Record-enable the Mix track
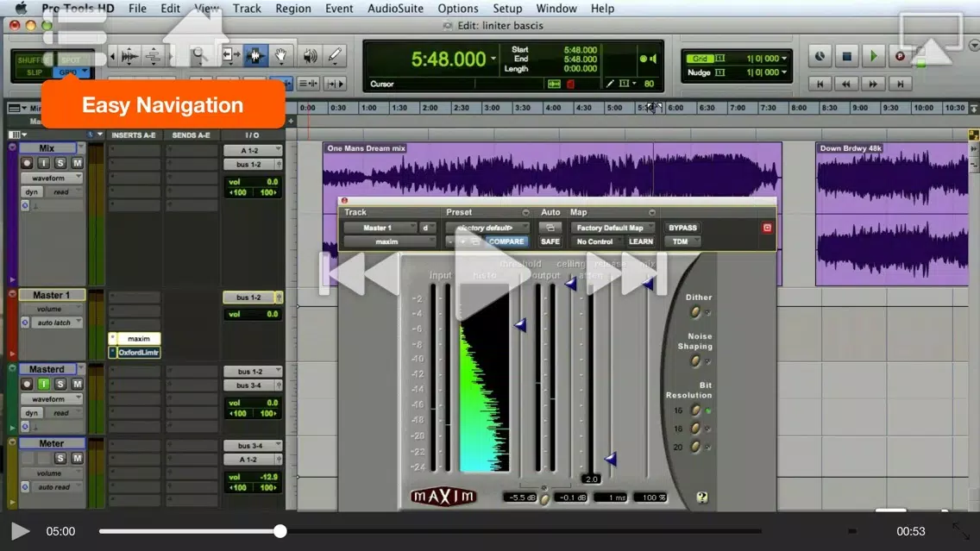This screenshot has width=980, height=551. tap(27, 163)
